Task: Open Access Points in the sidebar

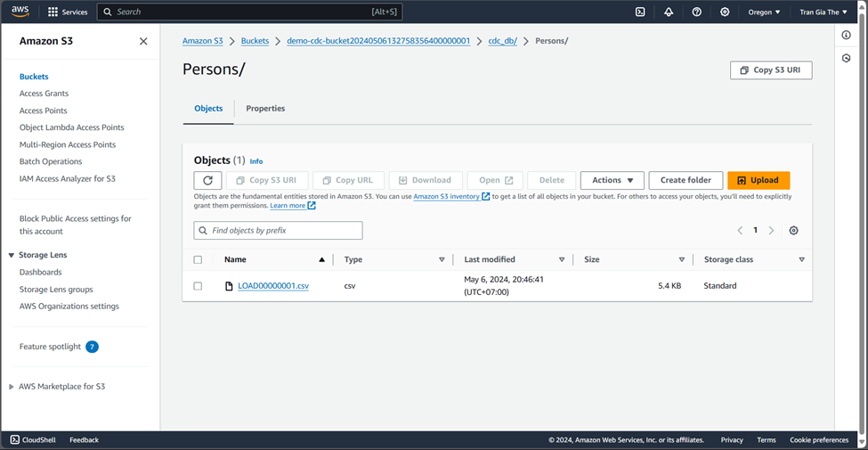Action: pyautogui.click(x=44, y=110)
